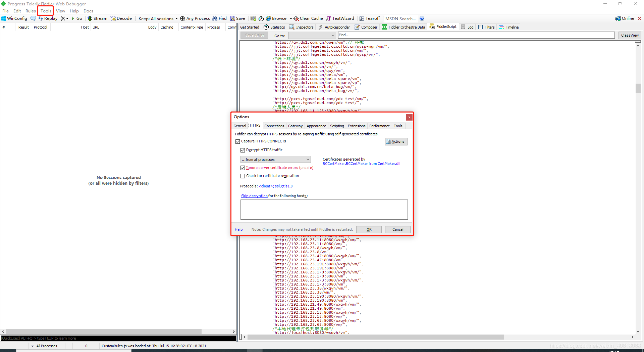The image size is (644, 352).
Task: Close the Options dialog
Action: point(409,117)
